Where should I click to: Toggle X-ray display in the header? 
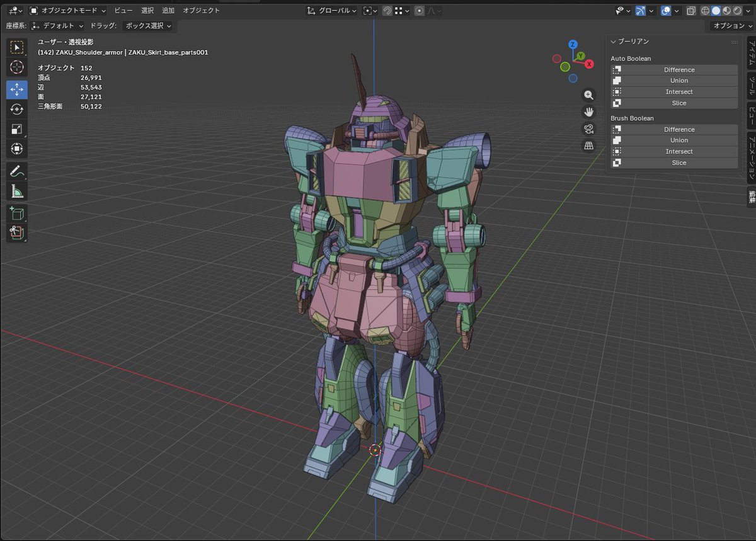tap(691, 11)
